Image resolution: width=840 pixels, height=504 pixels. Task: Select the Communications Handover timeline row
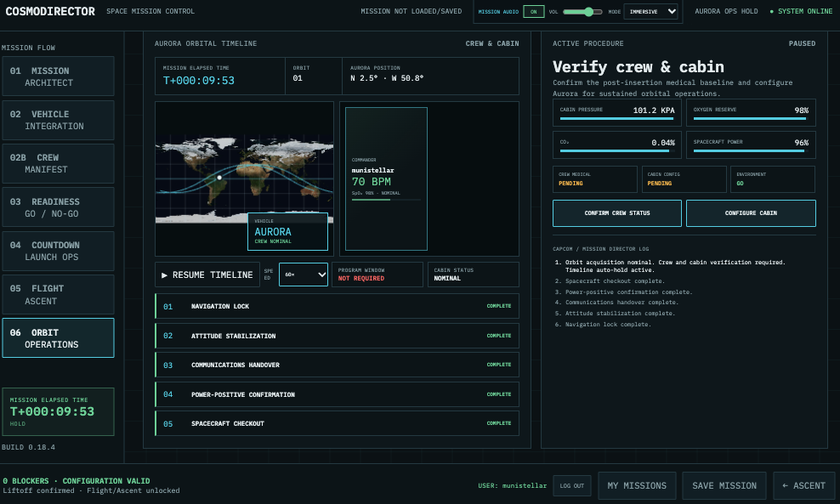tap(337, 365)
